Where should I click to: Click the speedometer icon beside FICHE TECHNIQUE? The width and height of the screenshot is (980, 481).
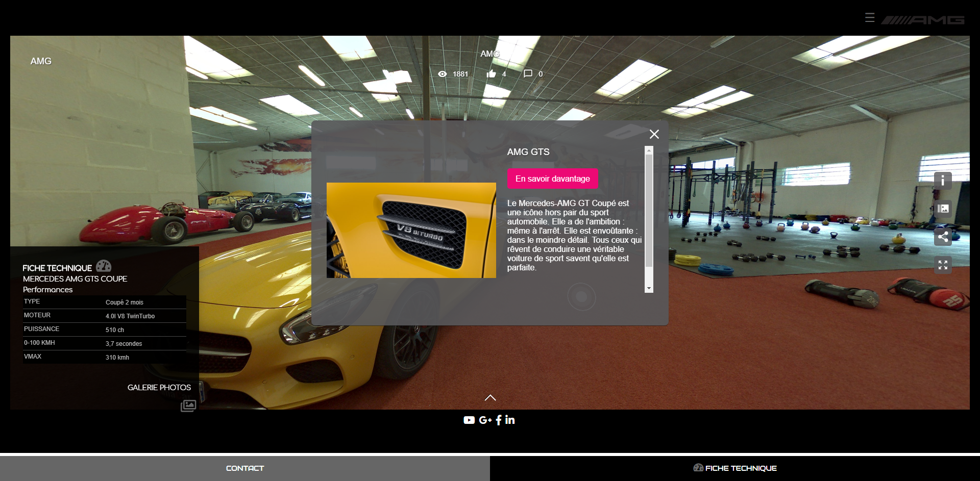coord(104,266)
